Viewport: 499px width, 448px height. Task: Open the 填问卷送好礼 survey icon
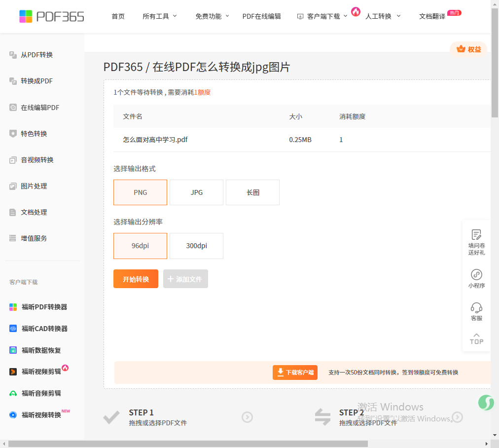click(x=476, y=235)
